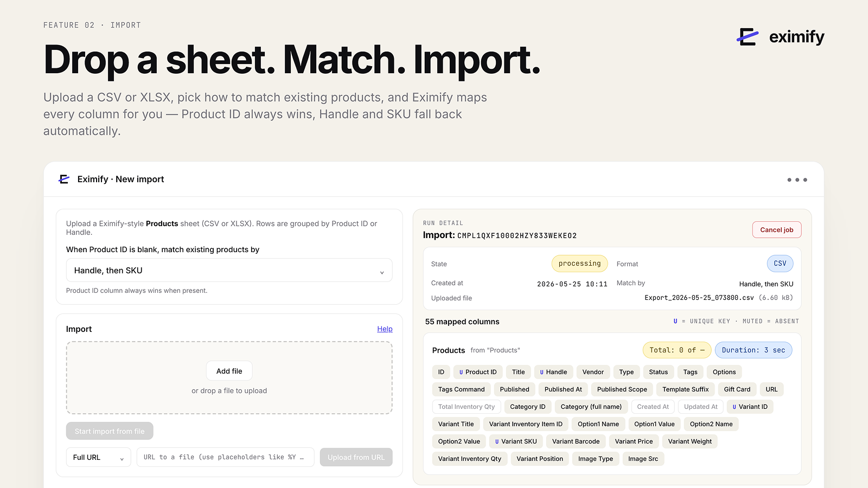Select the Variant Position column chip

[540, 459]
